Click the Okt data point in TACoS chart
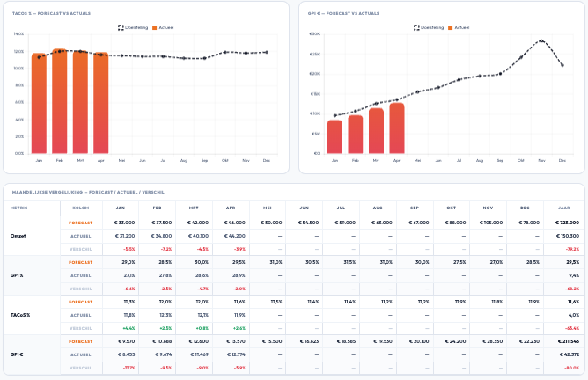Viewport: 588px width, 380px height. pyautogui.click(x=225, y=52)
